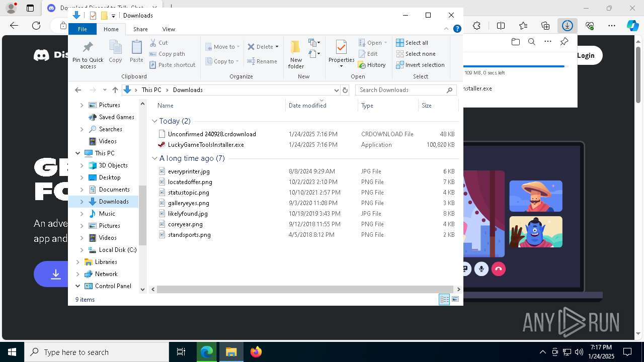Go up one folder level
Viewport: 644px width, 362px height.
tap(115, 90)
